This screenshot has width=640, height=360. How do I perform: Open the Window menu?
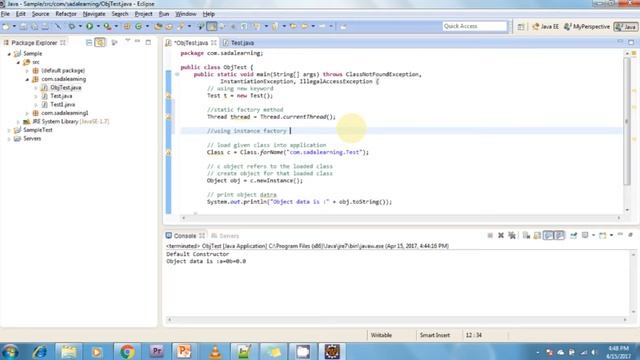tap(186, 14)
